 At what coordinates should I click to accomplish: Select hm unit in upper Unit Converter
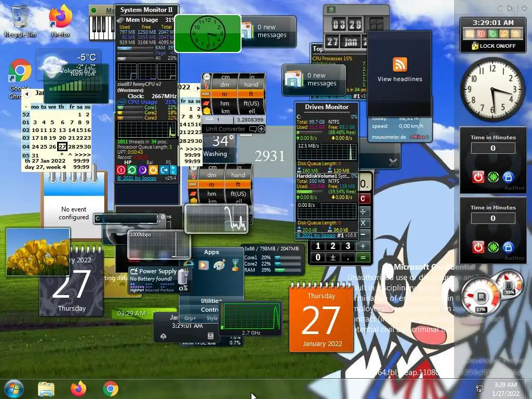[x=224, y=103]
